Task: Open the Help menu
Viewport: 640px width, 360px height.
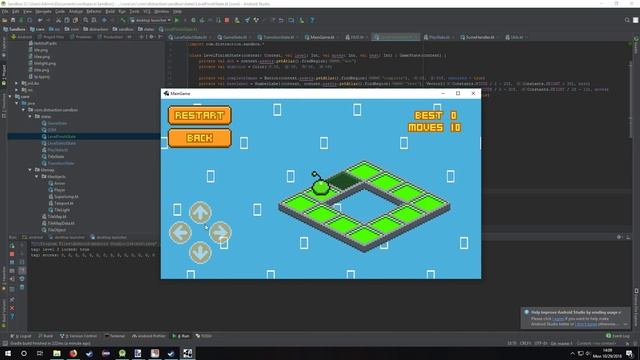Action: click(x=177, y=11)
